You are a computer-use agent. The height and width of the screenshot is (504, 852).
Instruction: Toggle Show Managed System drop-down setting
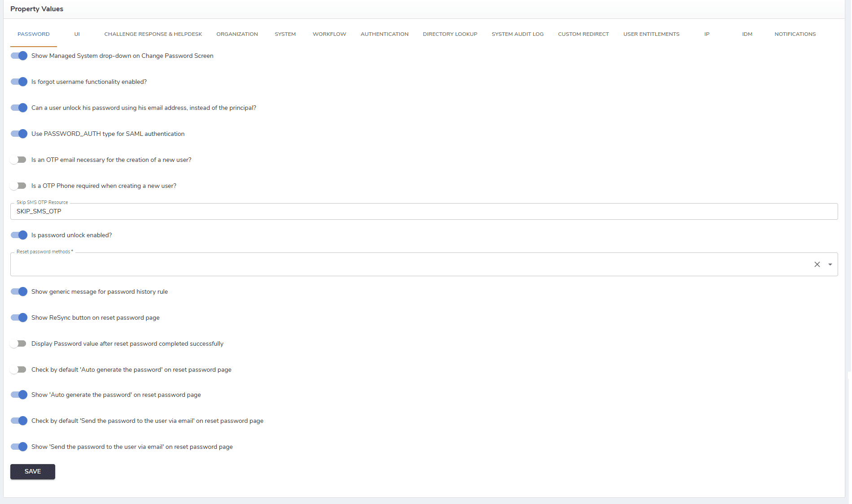point(19,56)
